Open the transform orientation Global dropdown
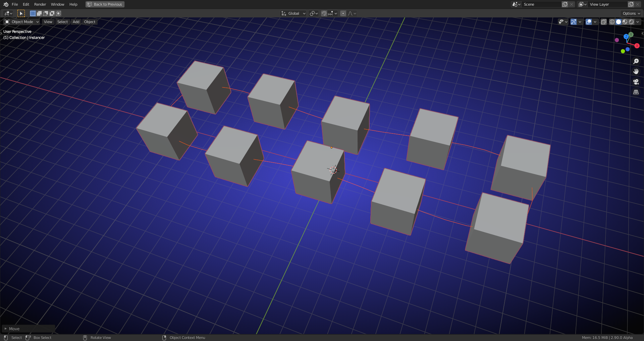This screenshot has height=341, width=644. pos(293,13)
